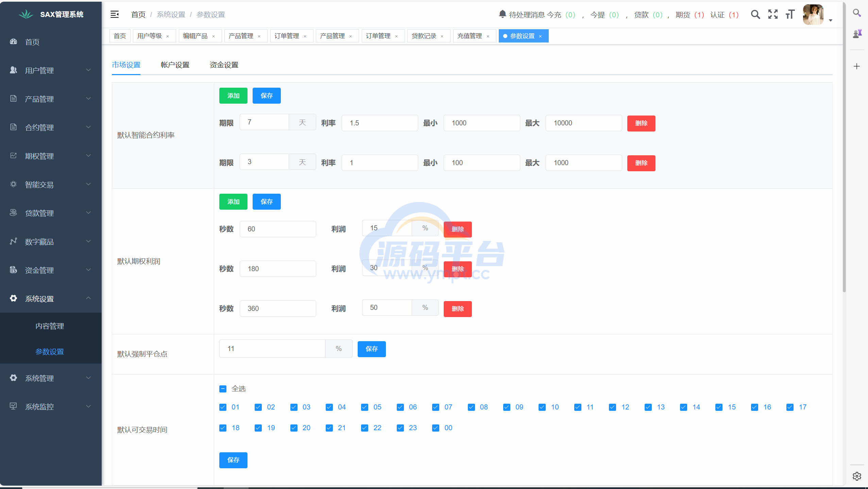The image size is (868, 489).
Task: Toggle fullscreen mode icon
Action: tap(773, 14)
